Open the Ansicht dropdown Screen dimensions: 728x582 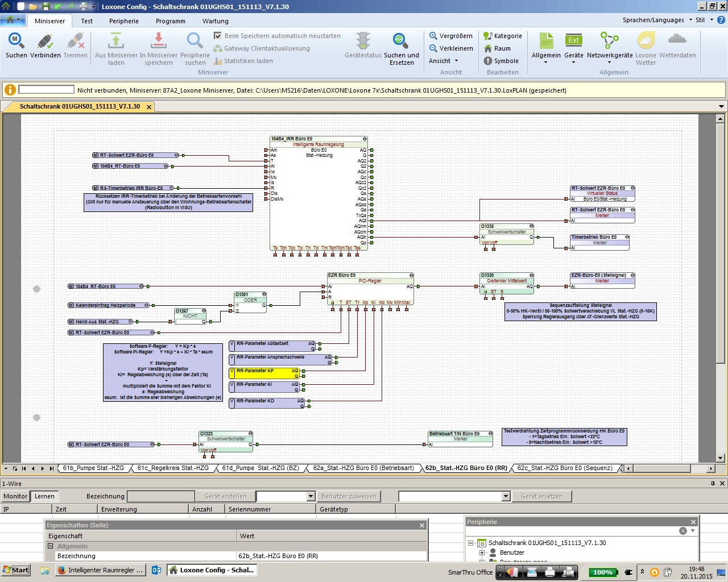(x=443, y=61)
